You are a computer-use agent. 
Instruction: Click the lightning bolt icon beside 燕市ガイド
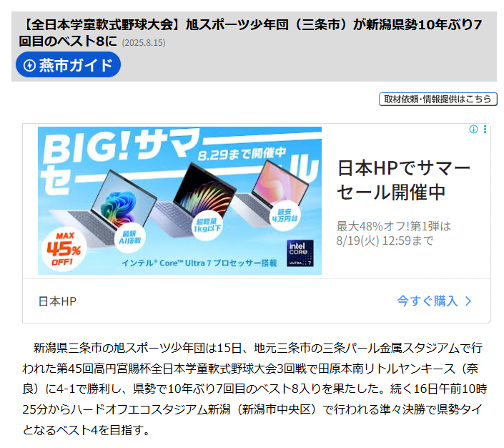[x=29, y=65]
